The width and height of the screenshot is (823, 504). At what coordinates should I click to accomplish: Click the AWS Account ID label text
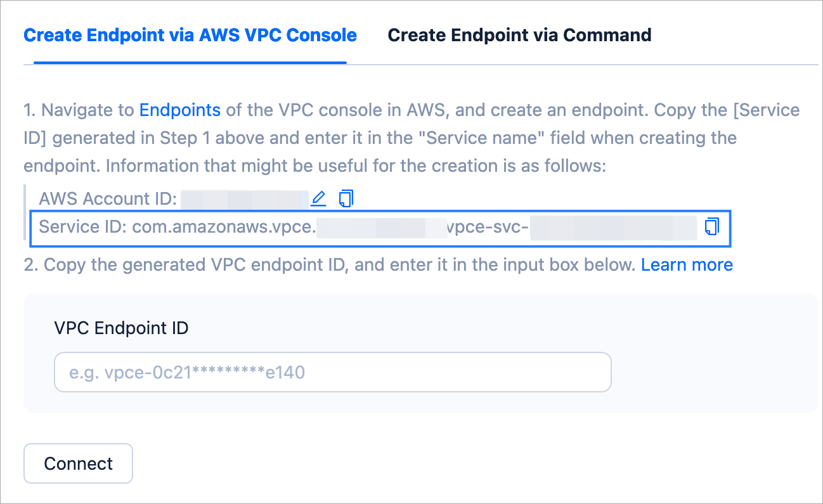click(108, 199)
